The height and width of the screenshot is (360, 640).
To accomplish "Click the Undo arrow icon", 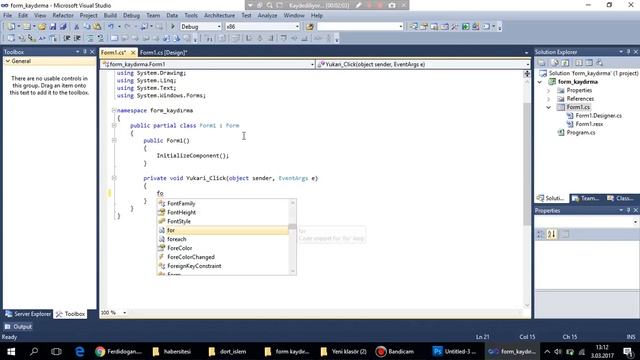I will pyautogui.click(x=111, y=27).
